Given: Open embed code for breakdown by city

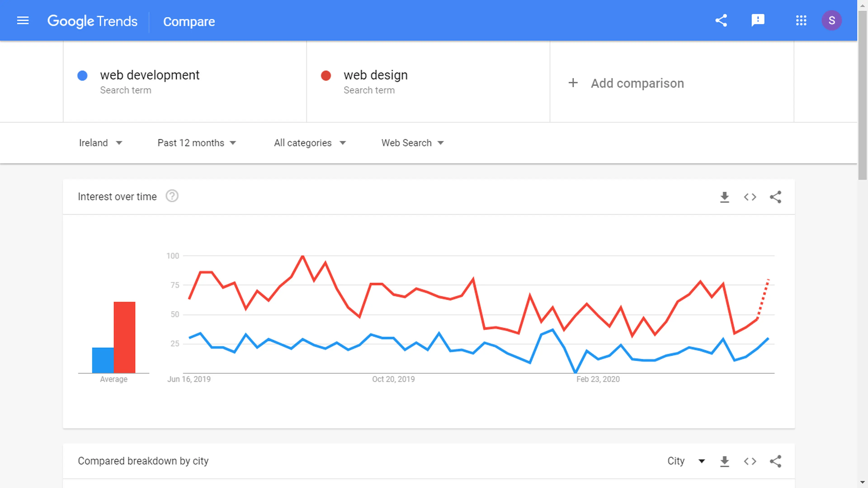Looking at the screenshot, I should pyautogui.click(x=750, y=461).
